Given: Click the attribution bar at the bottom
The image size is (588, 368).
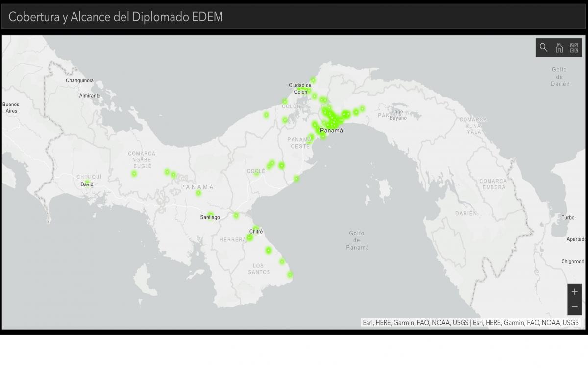Looking at the screenshot, I should point(470,323).
